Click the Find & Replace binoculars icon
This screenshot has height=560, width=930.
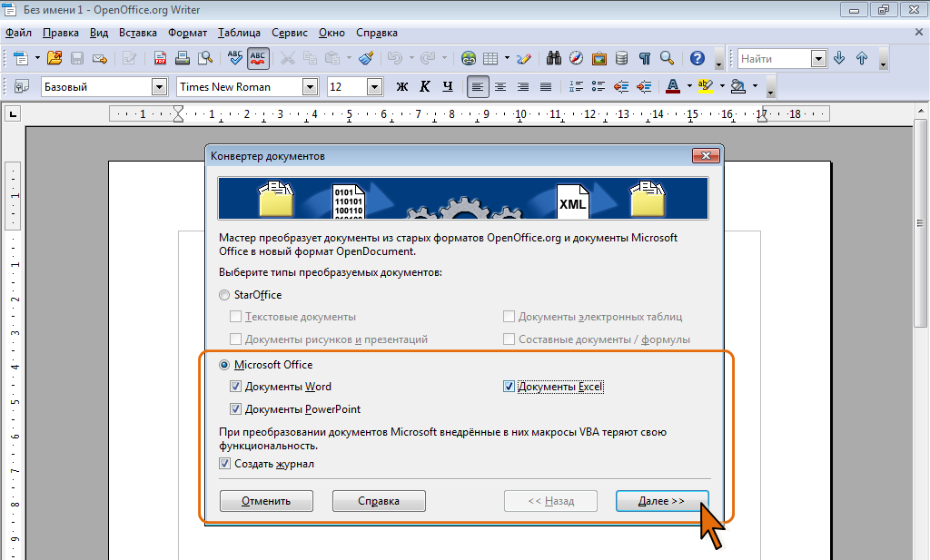[553, 58]
